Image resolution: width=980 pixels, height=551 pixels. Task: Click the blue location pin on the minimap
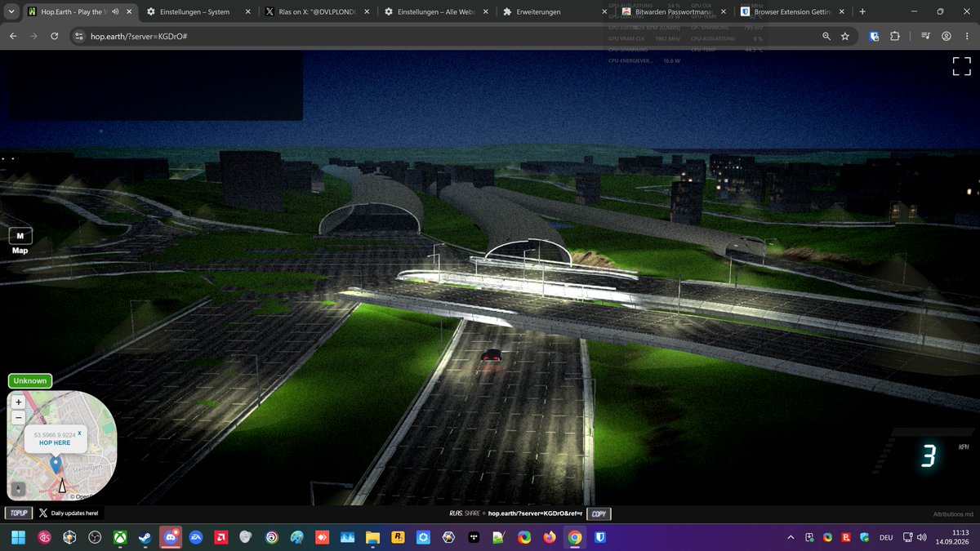56,464
